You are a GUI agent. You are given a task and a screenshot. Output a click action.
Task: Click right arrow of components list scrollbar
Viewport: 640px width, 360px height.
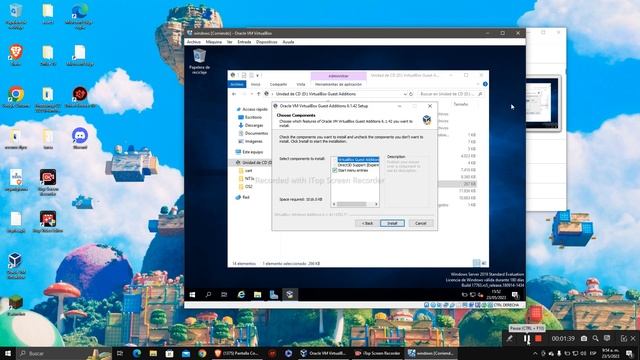tap(376, 204)
